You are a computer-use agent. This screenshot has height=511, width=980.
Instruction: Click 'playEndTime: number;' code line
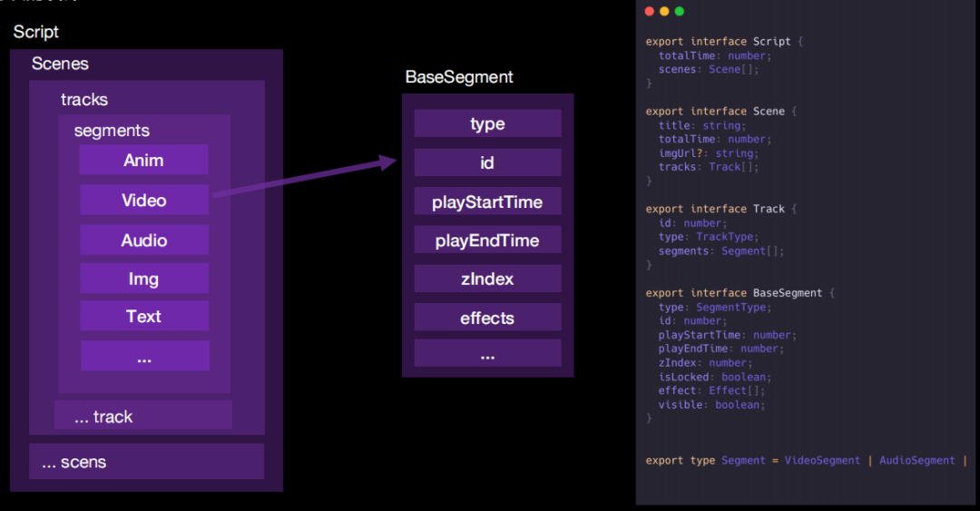click(x=720, y=349)
